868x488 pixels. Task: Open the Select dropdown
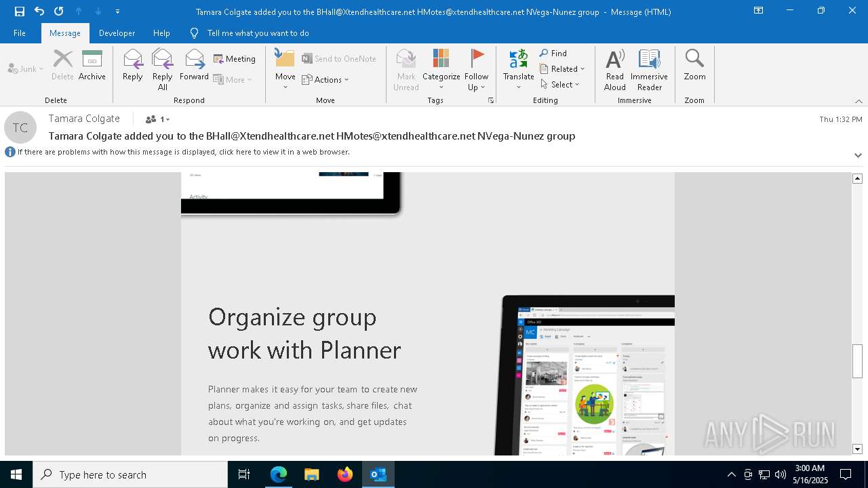click(560, 84)
